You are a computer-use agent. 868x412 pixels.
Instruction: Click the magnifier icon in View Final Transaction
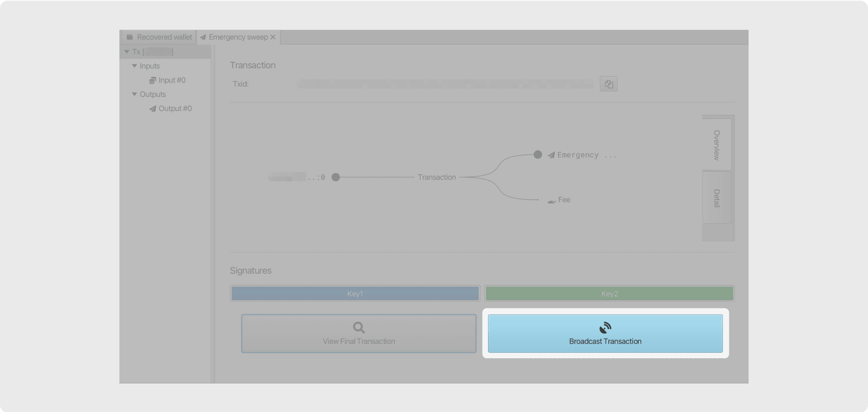coord(359,328)
